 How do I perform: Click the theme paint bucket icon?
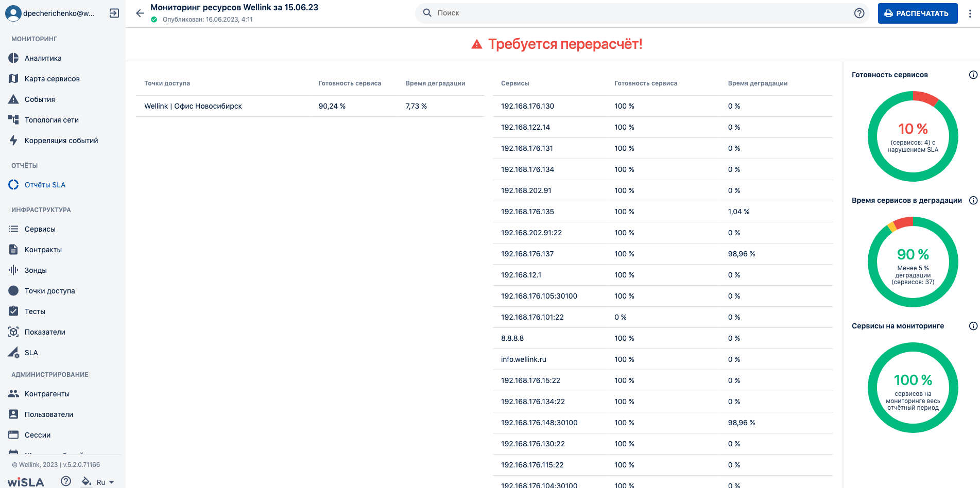pyautogui.click(x=87, y=482)
